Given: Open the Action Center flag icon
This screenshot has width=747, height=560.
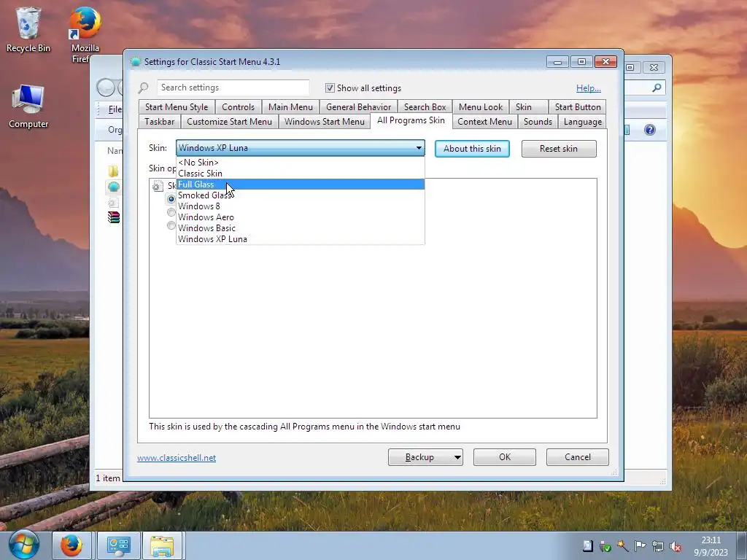Looking at the screenshot, I should pyautogui.click(x=640, y=546).
